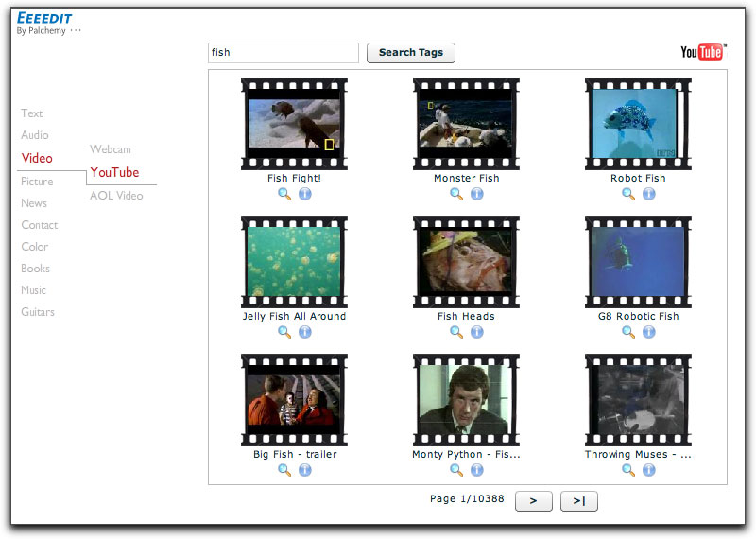Image resolution: width=756 pixels, height=539 pixels.
Task: Select the AOL Video source
Action: coord(116,196)
